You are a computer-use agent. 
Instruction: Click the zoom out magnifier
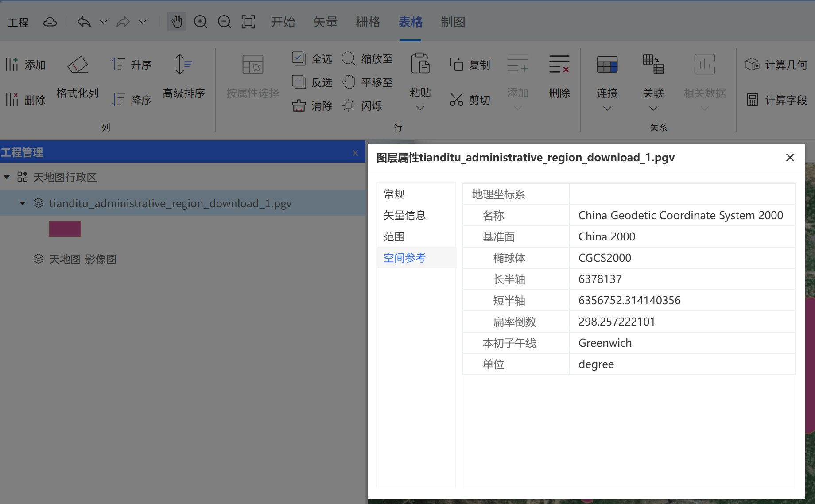click(x=225, y=22)
